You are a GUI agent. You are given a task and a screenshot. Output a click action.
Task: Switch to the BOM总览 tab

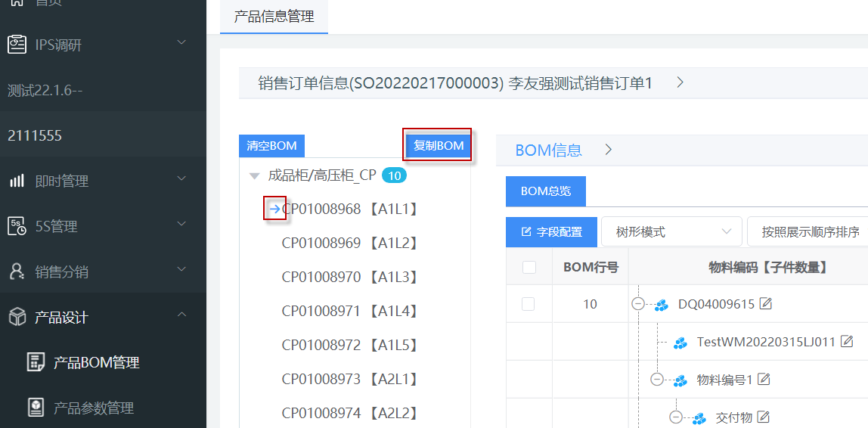[x=545, y=191]
